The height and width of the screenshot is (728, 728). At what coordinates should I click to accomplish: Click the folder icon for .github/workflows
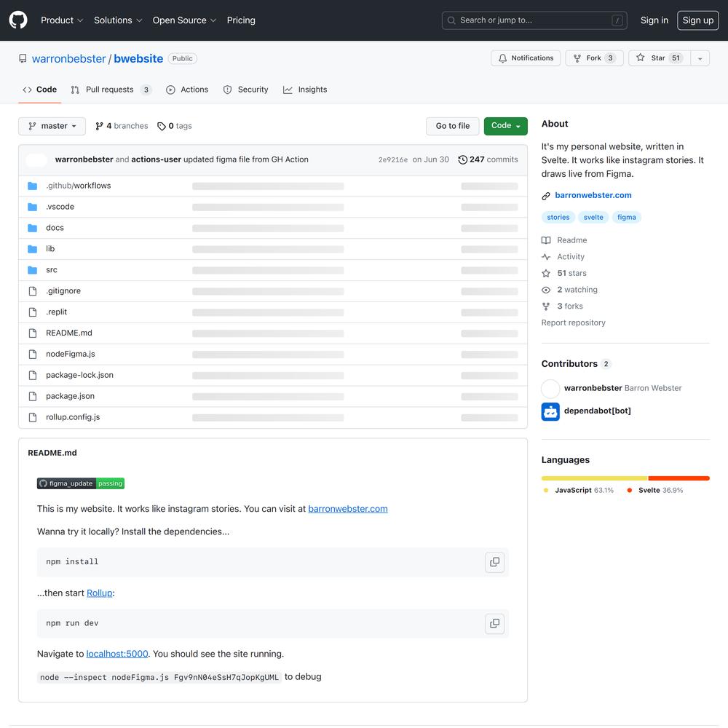click(33, 186)
